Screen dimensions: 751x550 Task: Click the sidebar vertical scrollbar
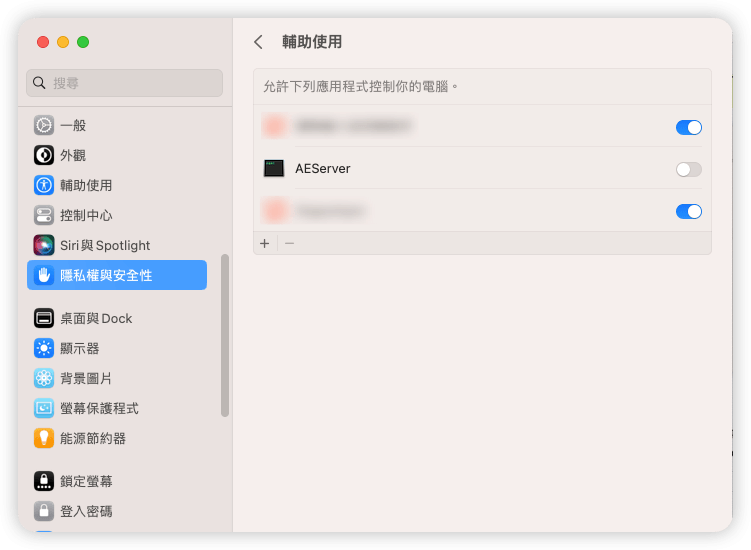(225, 335)
